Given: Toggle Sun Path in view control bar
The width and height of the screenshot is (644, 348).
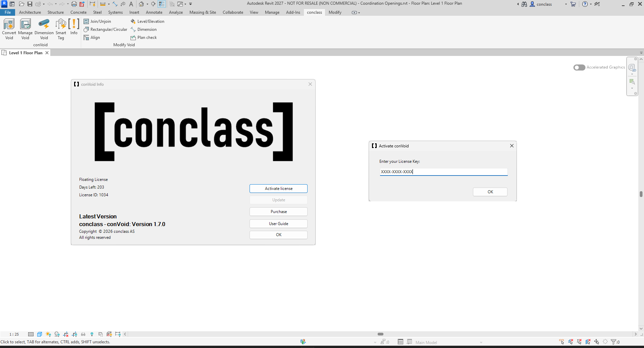Looking at the screenshot, I should 48,334.
